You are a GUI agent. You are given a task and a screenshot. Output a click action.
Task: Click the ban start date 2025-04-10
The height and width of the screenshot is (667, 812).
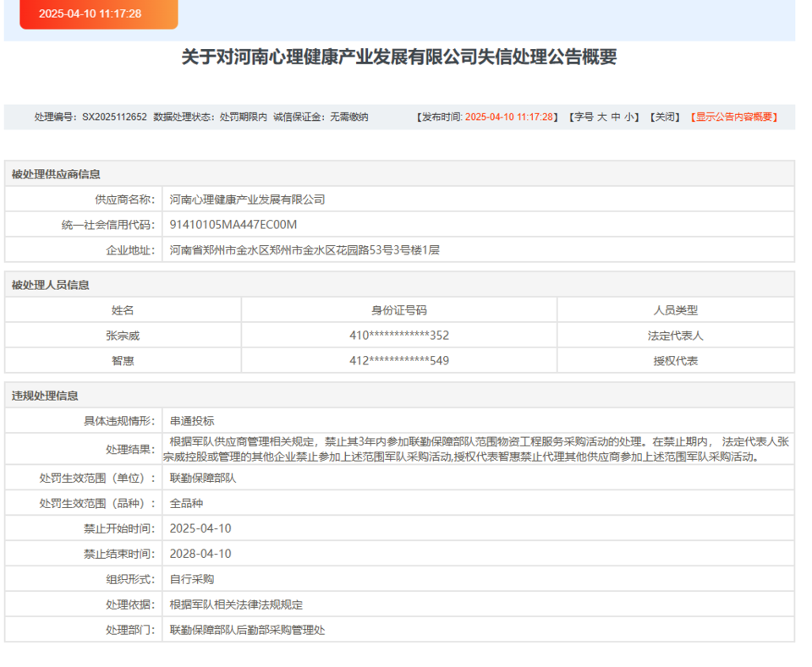coord(200,529)
